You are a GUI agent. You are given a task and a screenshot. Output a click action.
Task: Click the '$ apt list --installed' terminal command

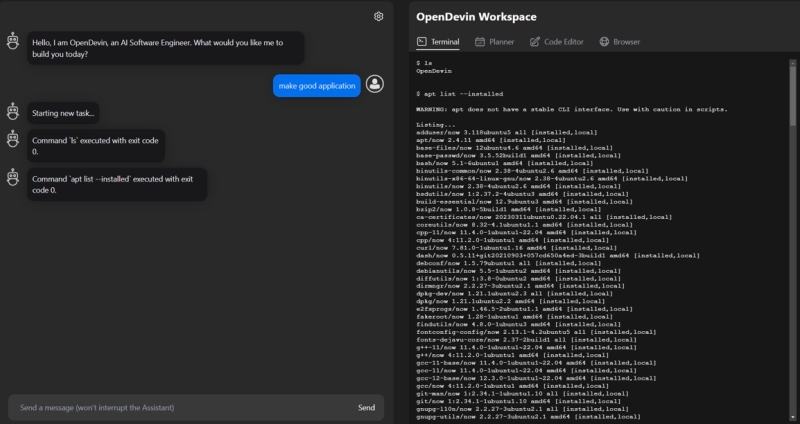pos(460,94)
